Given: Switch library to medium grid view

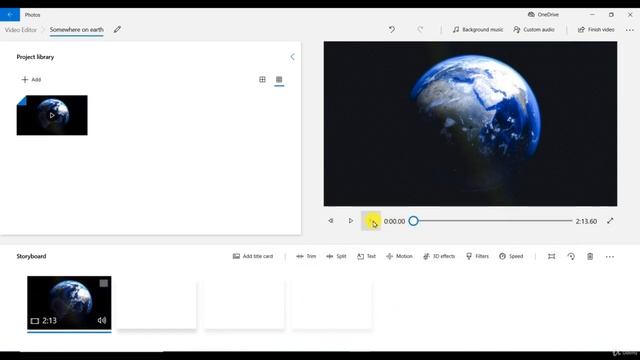Looking at the screenshot, I should click(262, 79).
